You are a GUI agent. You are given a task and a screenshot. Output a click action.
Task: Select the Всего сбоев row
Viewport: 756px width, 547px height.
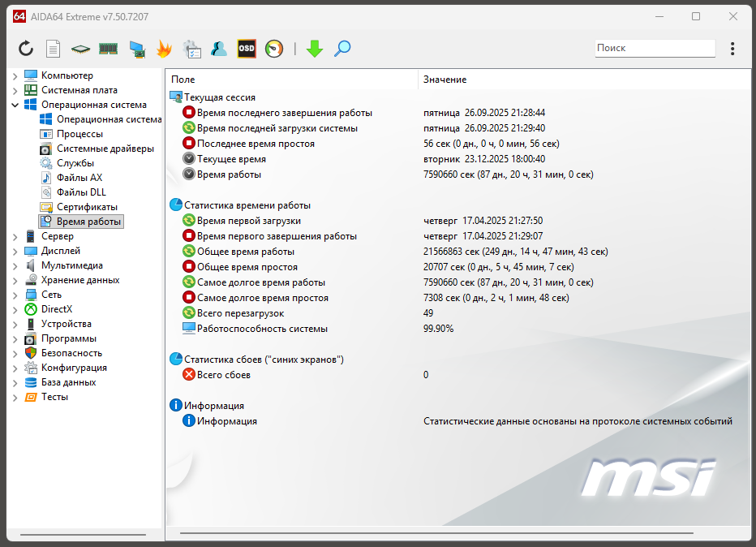(458, 375)
